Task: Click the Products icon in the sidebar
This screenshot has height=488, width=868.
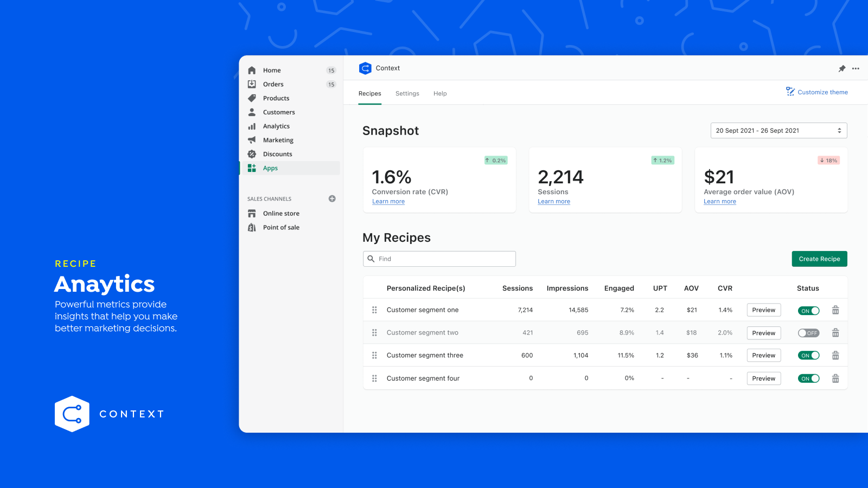Action: pos(252,98)
